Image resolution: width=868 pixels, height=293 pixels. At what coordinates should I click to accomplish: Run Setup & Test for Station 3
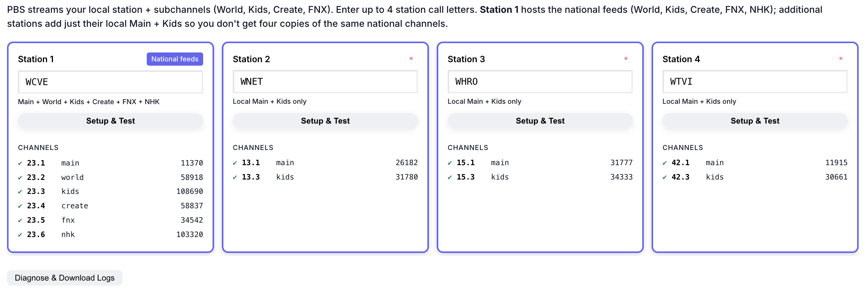pyautogui.click(x=540, y=121)
